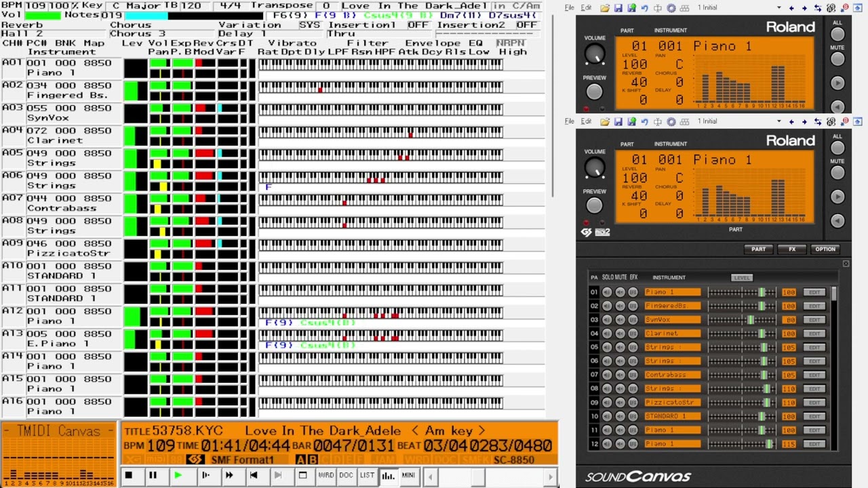Click open folder icon in upper Sound Canvas toolbar
868x488 pixels.
pyautogui.click(x=605, y=8)
